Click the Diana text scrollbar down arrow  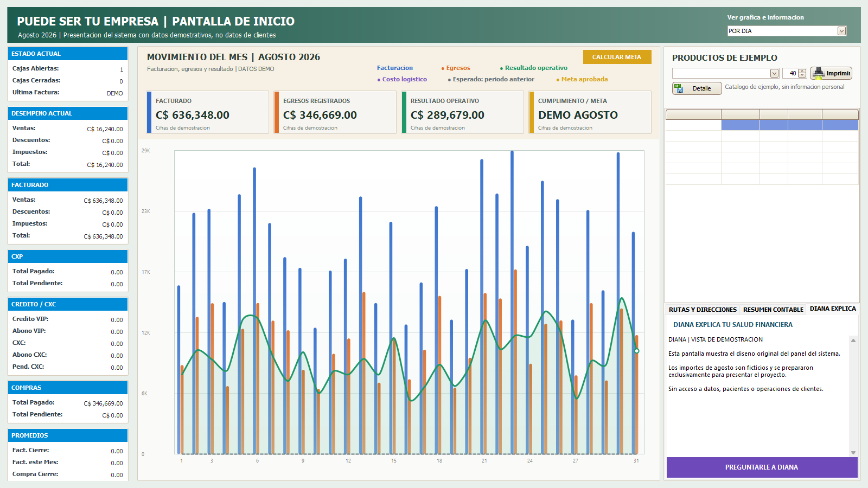(853, 452)
